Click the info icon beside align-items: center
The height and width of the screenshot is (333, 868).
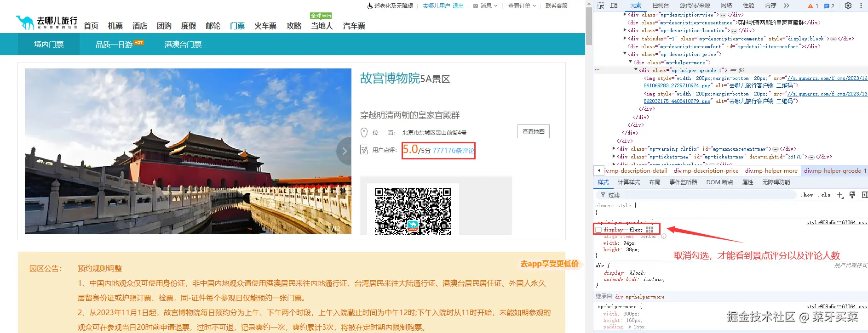pos(664,236)
